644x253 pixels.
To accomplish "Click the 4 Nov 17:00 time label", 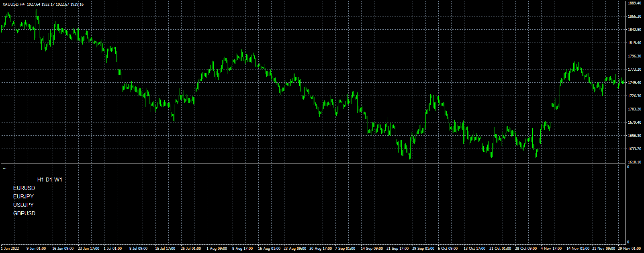I will point(551,249).
